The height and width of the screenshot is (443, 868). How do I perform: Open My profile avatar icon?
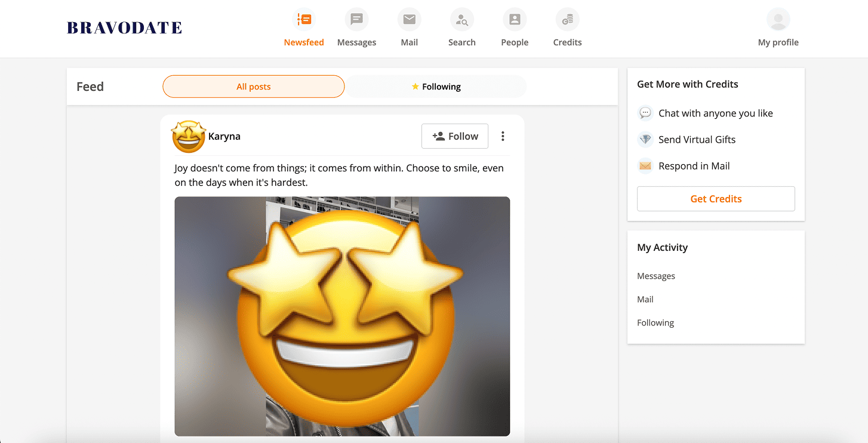pyautogui.click(x=778, y=19)
